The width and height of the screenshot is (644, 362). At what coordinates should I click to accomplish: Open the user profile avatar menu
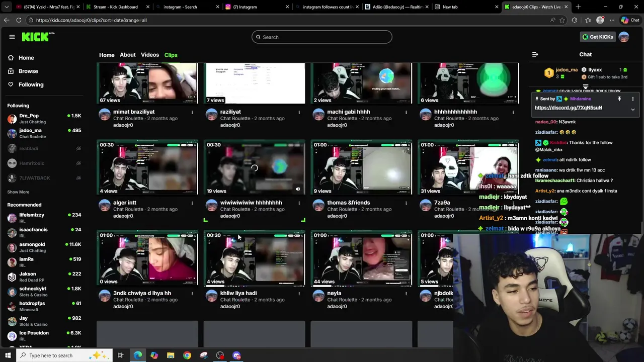(624, 37)
